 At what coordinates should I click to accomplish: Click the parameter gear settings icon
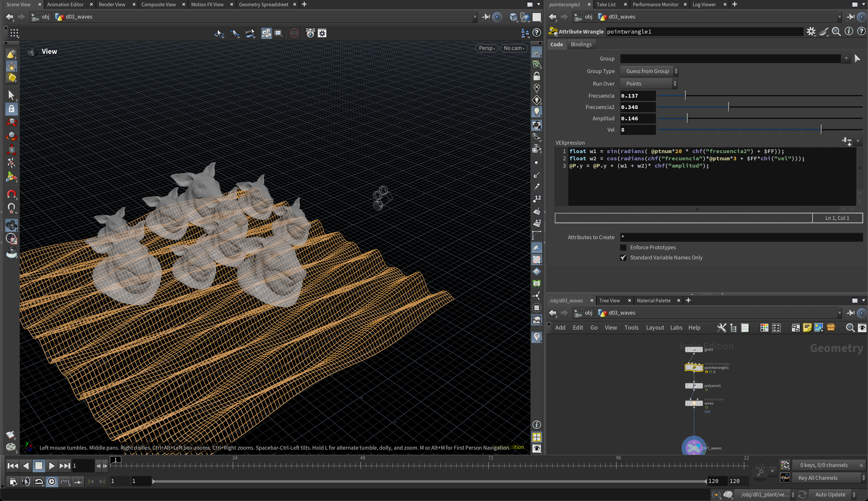(x=811, y=32)
